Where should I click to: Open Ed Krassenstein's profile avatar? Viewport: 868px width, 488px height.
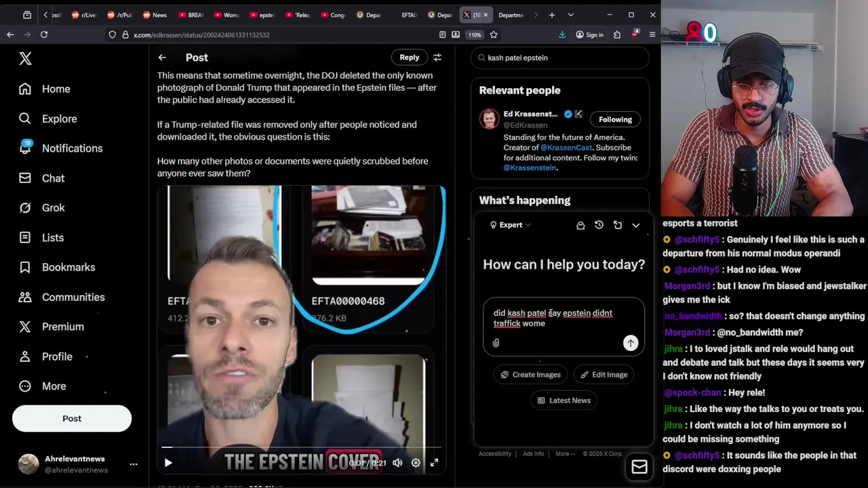pyautogui.click(x=489, y=119)
